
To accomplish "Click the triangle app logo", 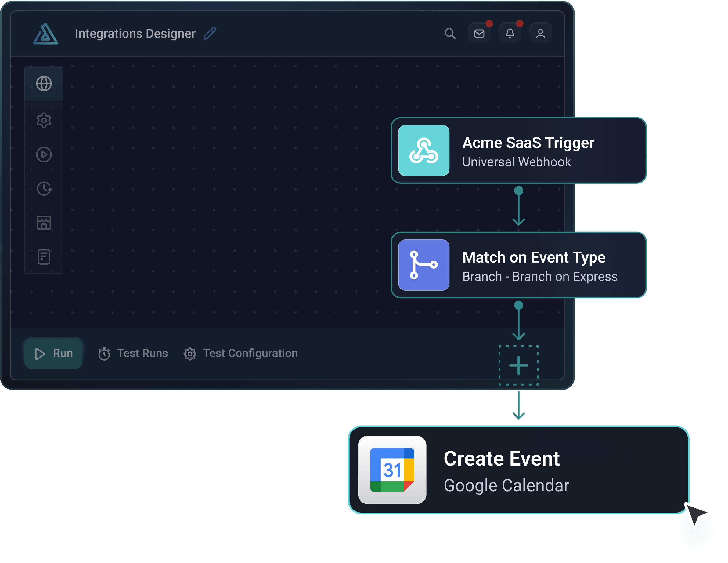I will coord(45,34).
